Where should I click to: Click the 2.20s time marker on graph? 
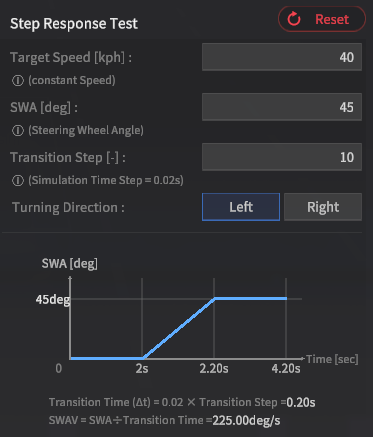[x=214, y=369]
